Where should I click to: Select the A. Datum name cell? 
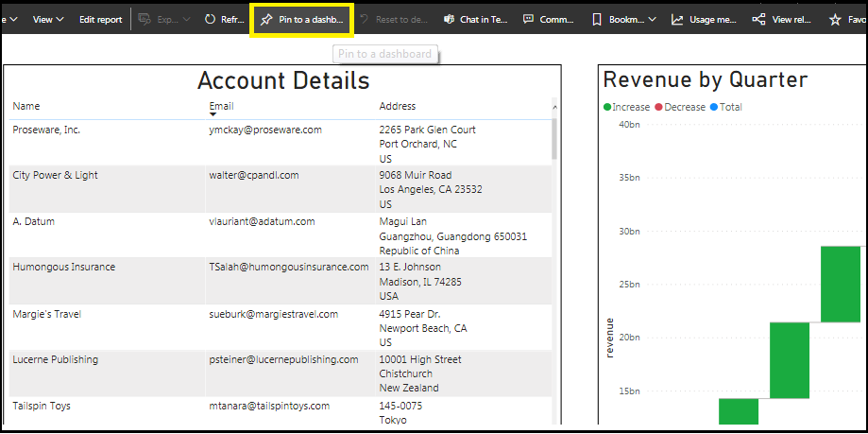point(34,221)
